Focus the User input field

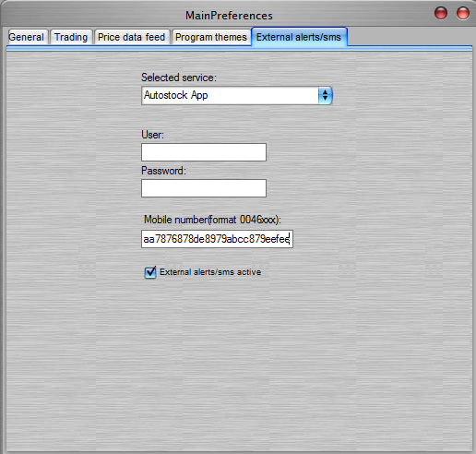[204, 152]
